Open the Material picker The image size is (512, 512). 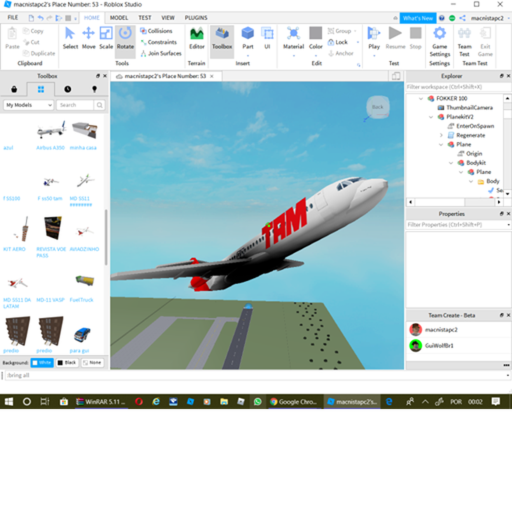tap(293, 38)
